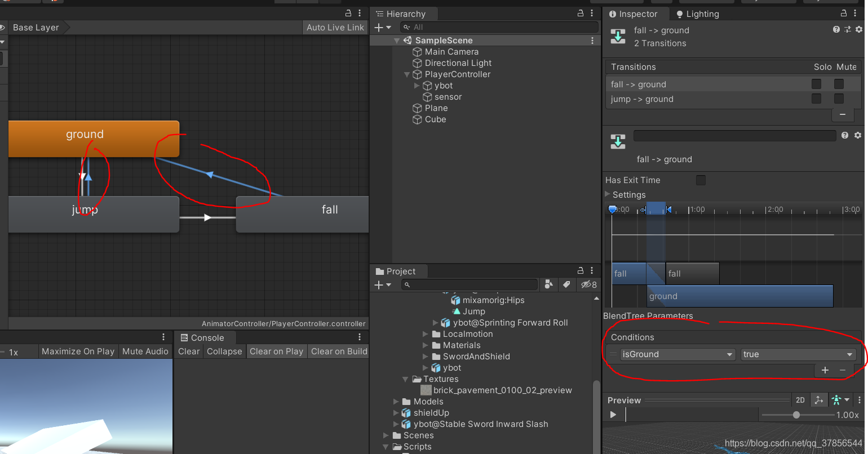Open the Project panel three-dot options menu
This screenshot has height=454, width=868.
(x=592, y=270)
